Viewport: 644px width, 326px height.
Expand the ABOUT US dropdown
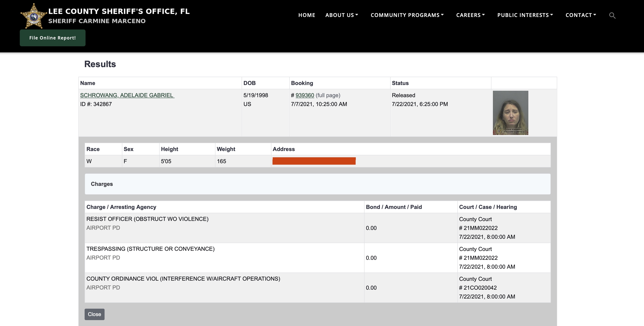click(x=342, y=15)
